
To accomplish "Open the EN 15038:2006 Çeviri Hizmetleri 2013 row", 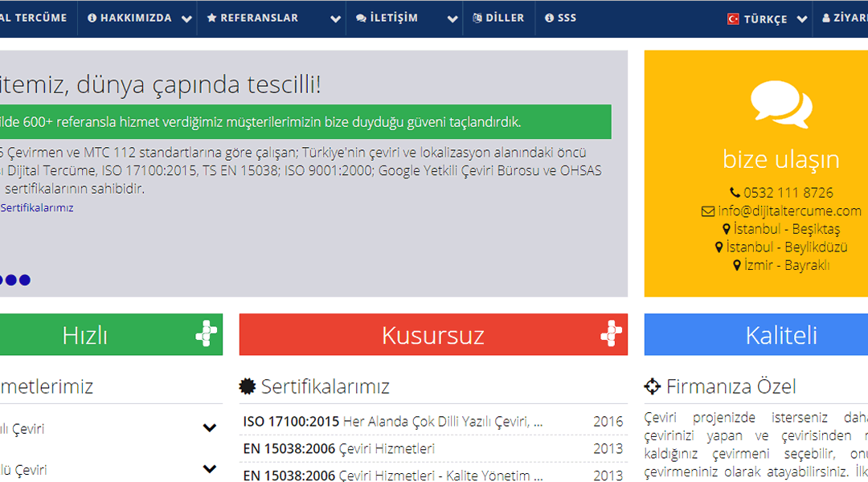I will 433,449.
